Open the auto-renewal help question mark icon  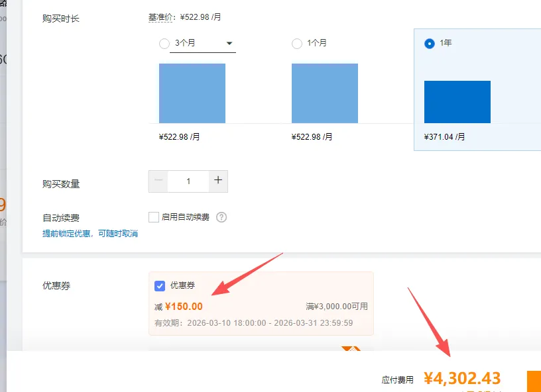[221, 217]
